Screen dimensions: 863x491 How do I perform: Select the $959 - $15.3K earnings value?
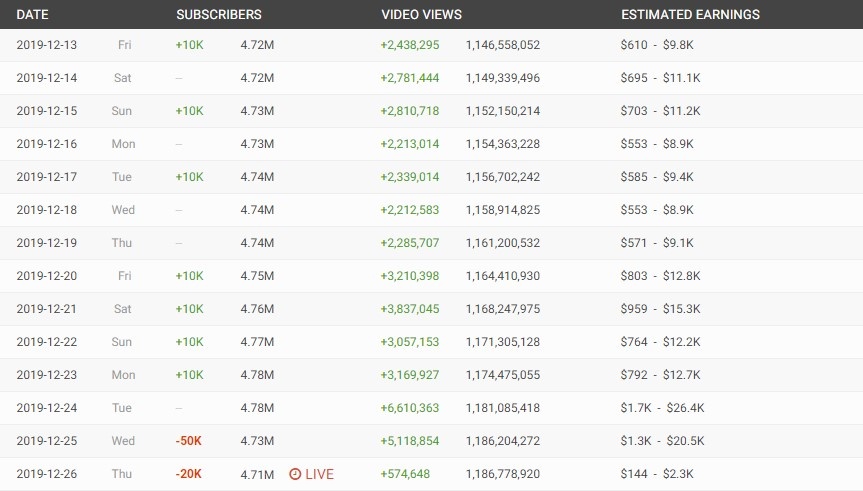(661, 309)
